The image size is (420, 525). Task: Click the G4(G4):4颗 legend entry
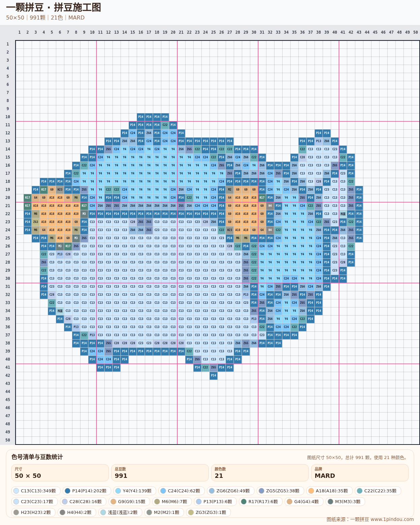pos(304,501)
